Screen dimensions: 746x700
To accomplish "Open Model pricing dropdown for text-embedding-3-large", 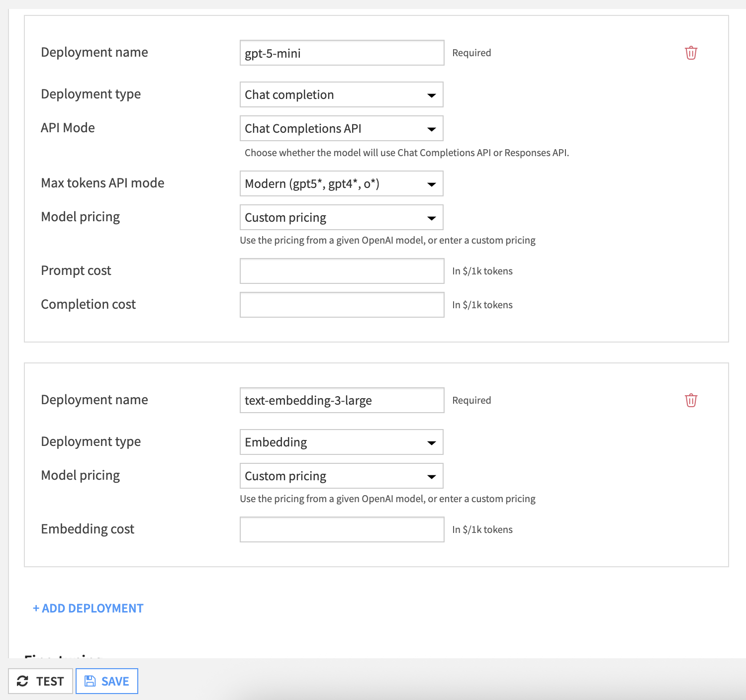I will [x=342, y=476].
